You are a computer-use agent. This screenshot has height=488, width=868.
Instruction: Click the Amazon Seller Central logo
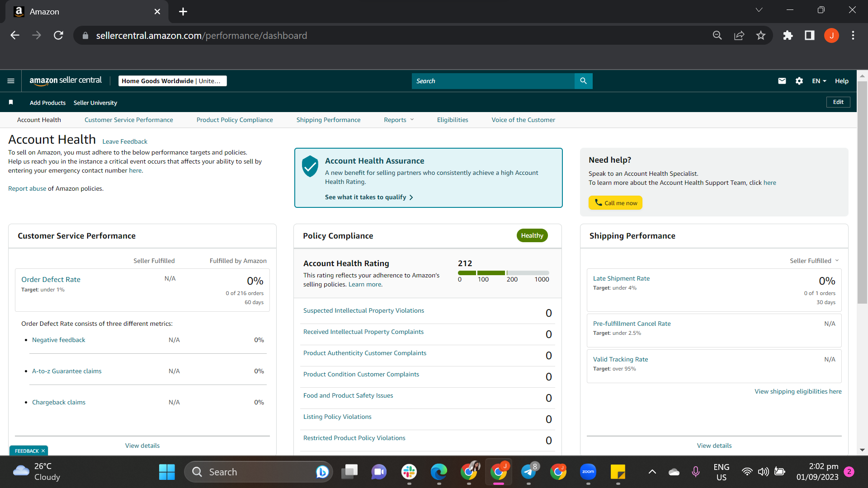[66, 81]
